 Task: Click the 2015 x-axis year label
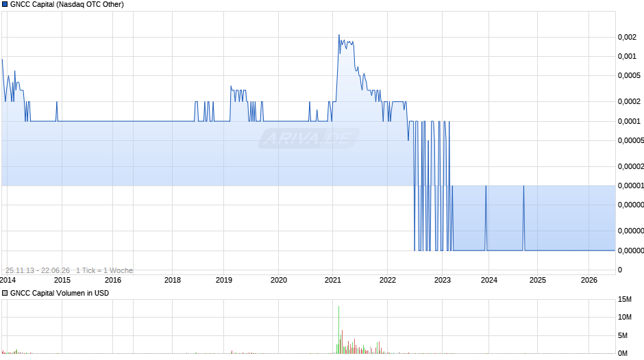(x=62, y=280)
